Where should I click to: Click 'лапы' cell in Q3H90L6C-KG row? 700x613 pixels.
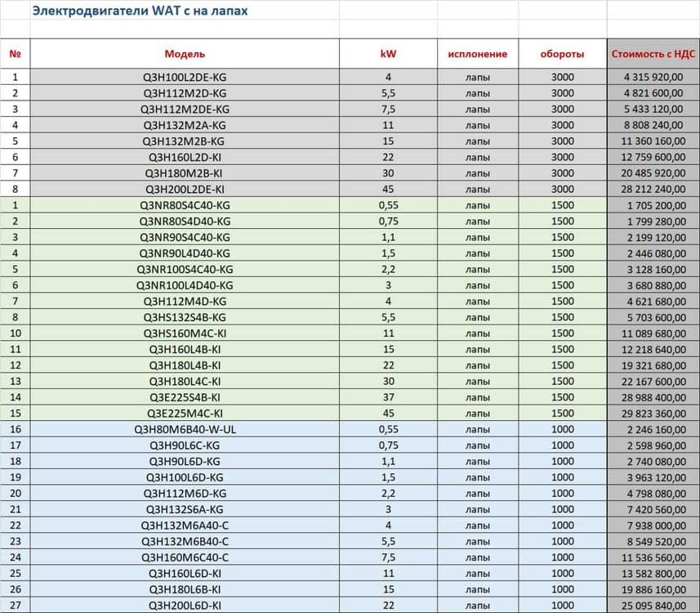tap(478, 446)
